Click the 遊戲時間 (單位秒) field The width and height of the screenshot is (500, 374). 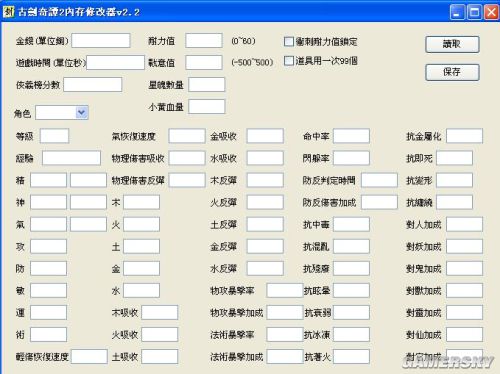[x=116, y=62]
